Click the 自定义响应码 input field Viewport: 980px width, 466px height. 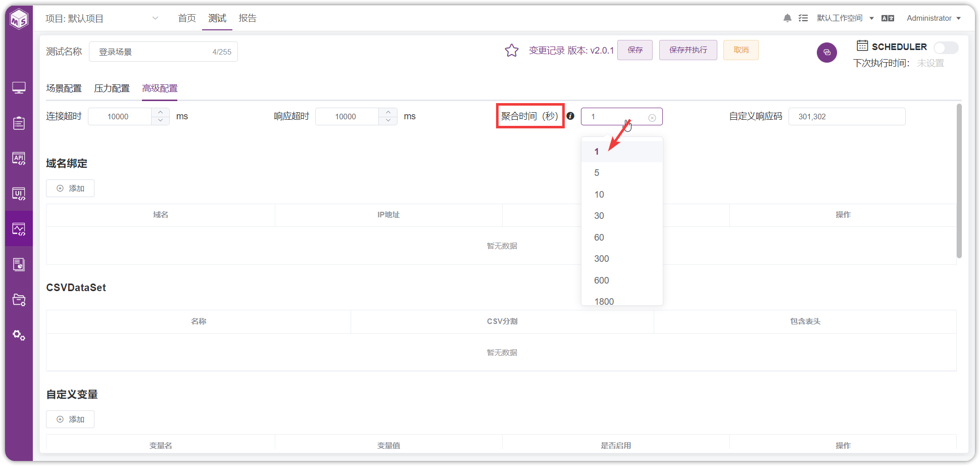pos(847,116)
